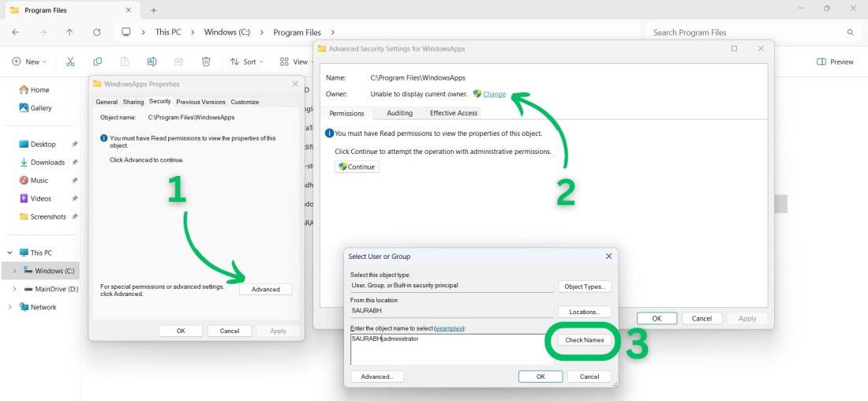Screen dimensions: 868x401
Task: Expand the Network node in sidebar
Action: [x=10, y=307]
